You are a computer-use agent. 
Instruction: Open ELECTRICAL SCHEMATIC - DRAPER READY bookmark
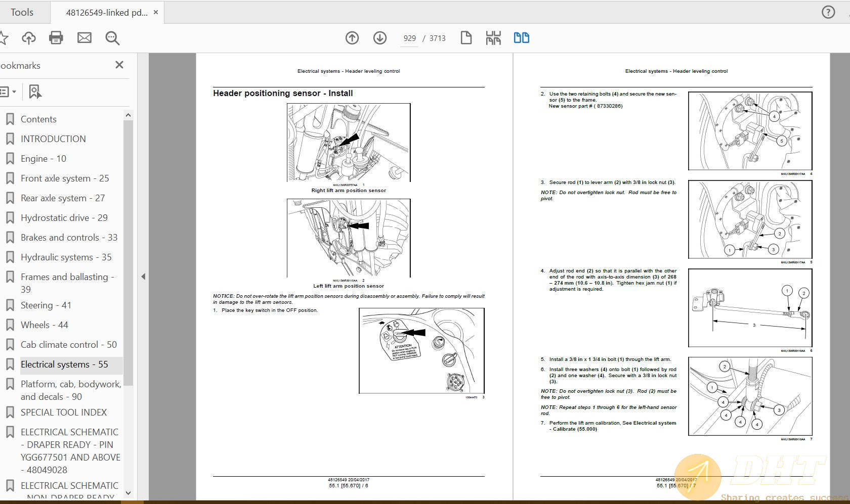click(70, 451)
